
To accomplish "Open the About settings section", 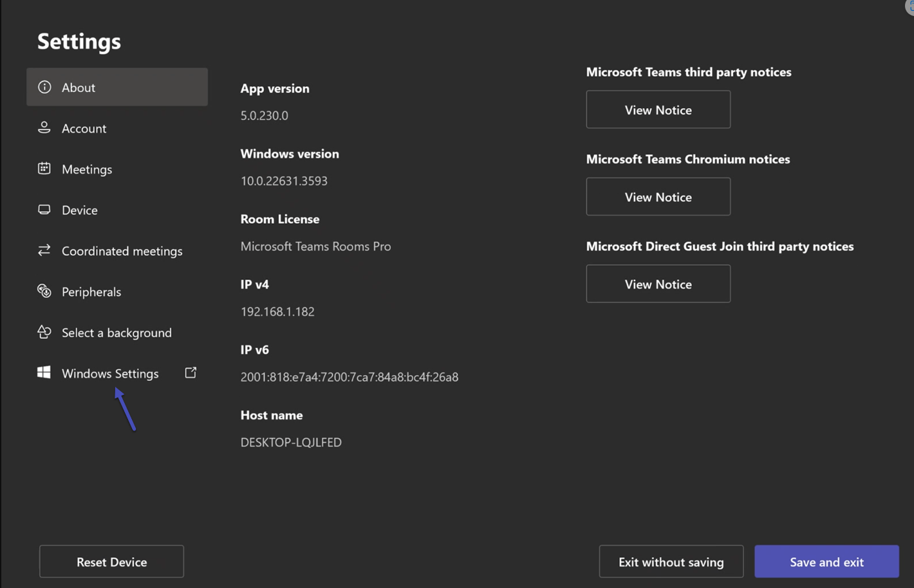I will tap(117, 87).
